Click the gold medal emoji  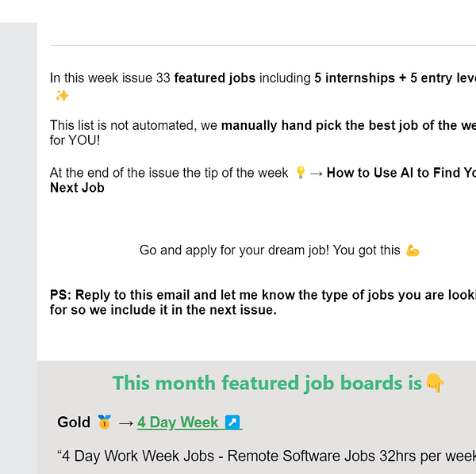[x=104, y=422]
